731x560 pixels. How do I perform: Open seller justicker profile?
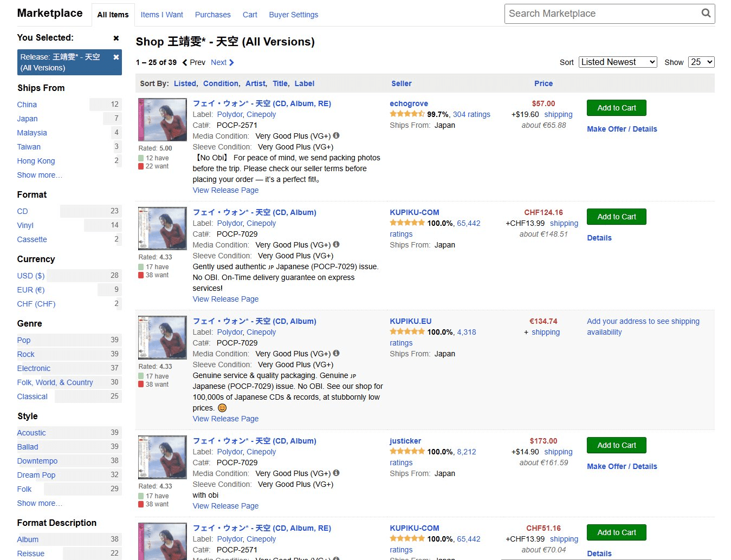[405, 441]
